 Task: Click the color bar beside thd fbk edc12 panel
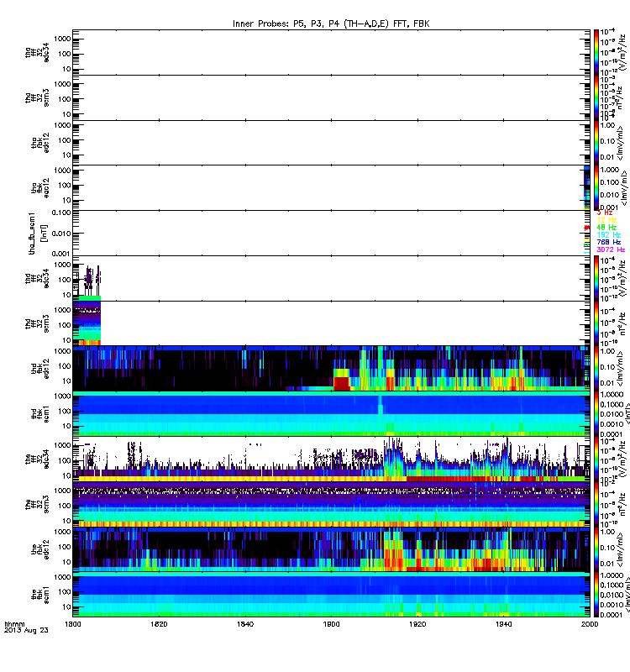click(596, 369)
